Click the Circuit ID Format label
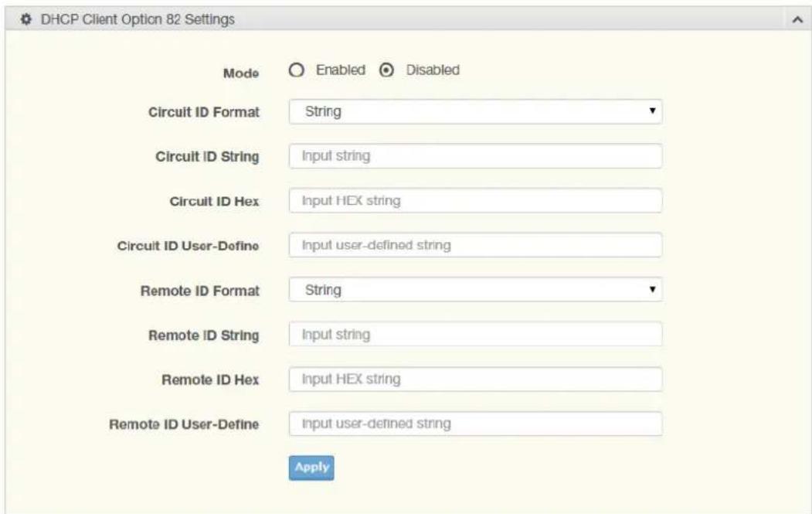Screen dimensions: 812x514 click(203, 112)
